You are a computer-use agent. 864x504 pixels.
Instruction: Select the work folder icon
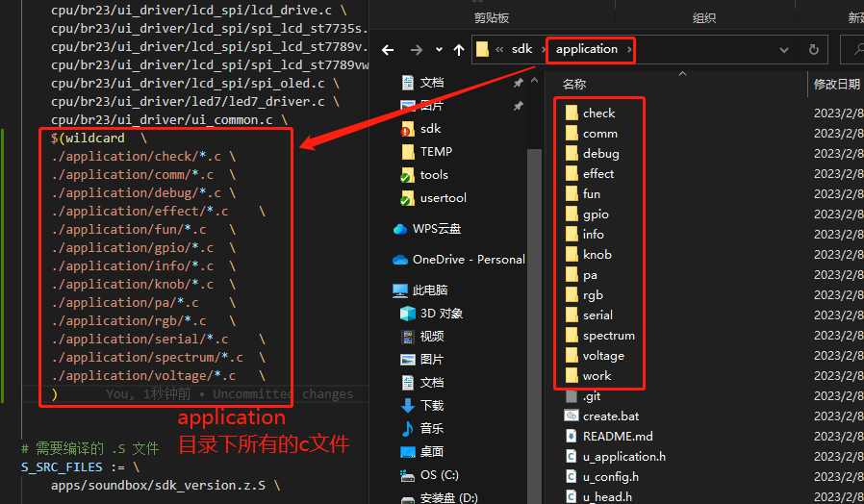click(572, 376)
